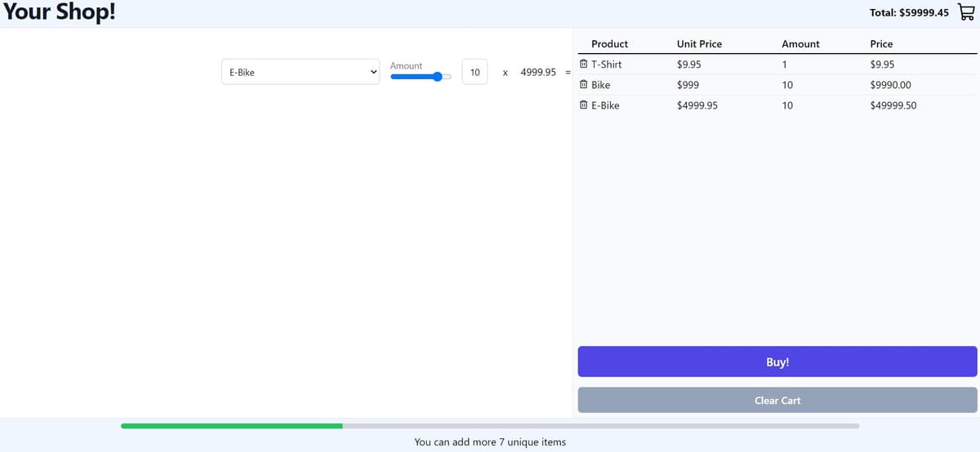Open the E-Bike product dropdown
The image size is (980, 452).
click(301, 72)
